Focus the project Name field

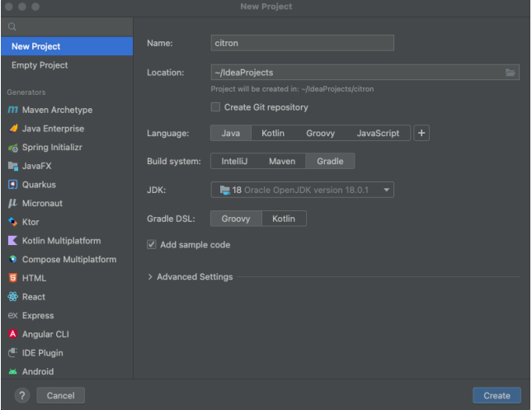(303, 43)
